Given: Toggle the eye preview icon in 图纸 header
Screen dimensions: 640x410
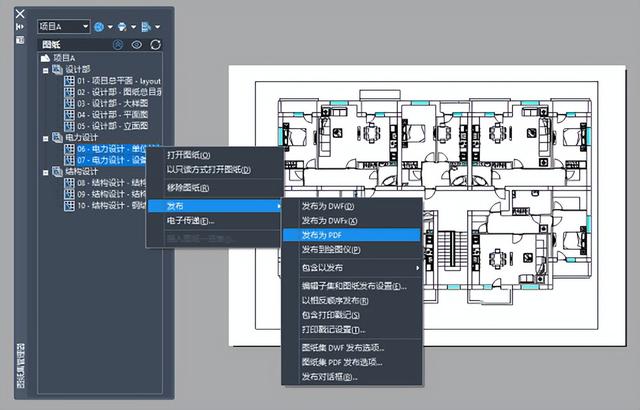Looking at the screenshot, I should click(x=137, y=45).
